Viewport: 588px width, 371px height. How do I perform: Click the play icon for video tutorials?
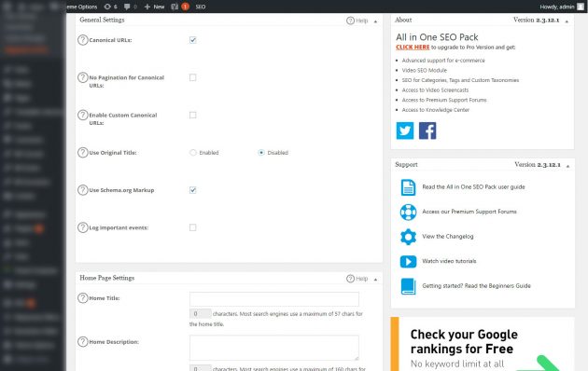[408, 261]
